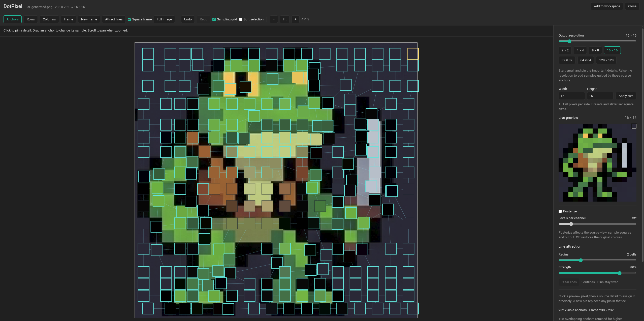
Task: Switch to Rows mode
Action: pyautogui.click(x=31, y=19)
